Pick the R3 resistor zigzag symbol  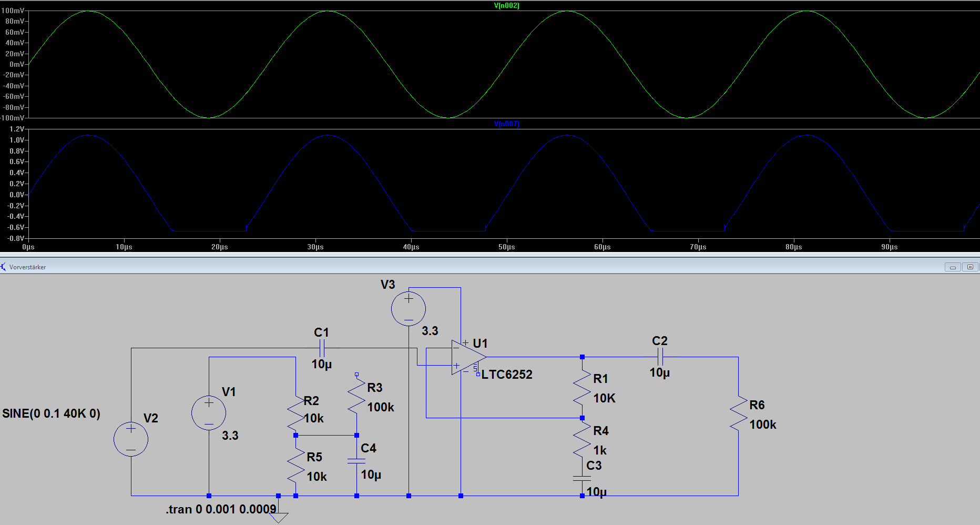356,396
